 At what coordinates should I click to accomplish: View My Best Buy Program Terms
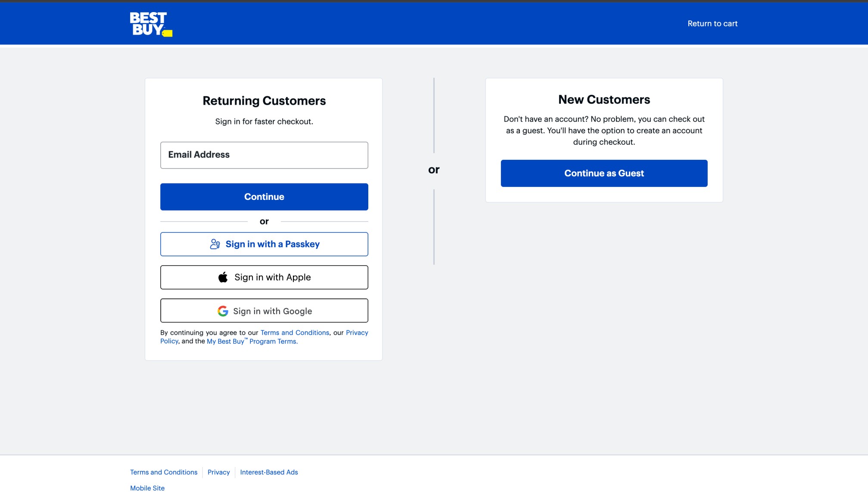click(x=252, y=341)
